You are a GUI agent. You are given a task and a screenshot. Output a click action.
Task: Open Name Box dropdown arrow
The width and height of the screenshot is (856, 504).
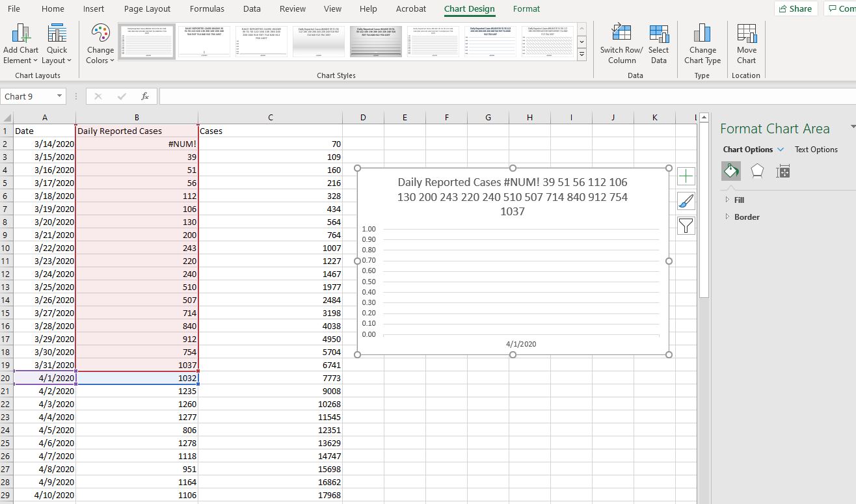(x=59, y=96)
